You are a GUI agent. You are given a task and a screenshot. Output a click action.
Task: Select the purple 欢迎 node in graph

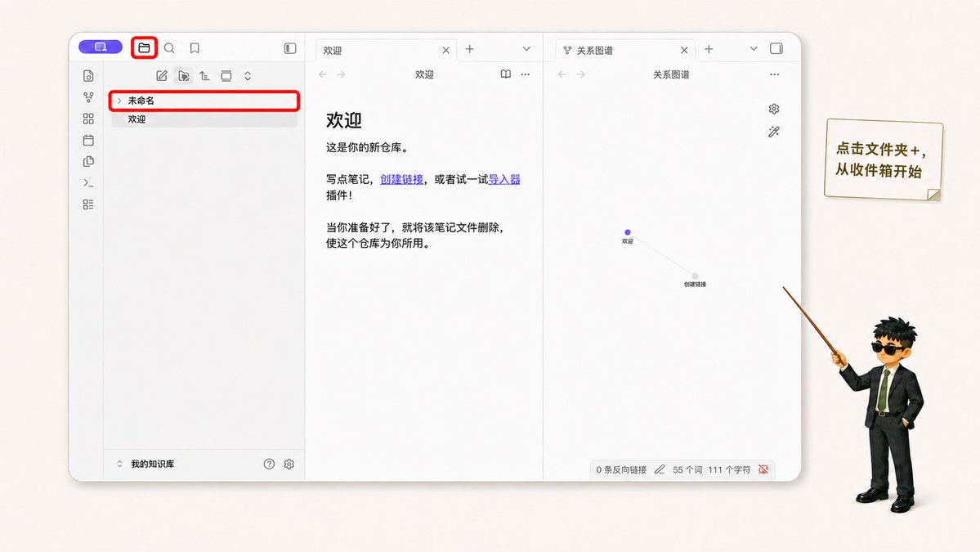[x=628, y=232]
